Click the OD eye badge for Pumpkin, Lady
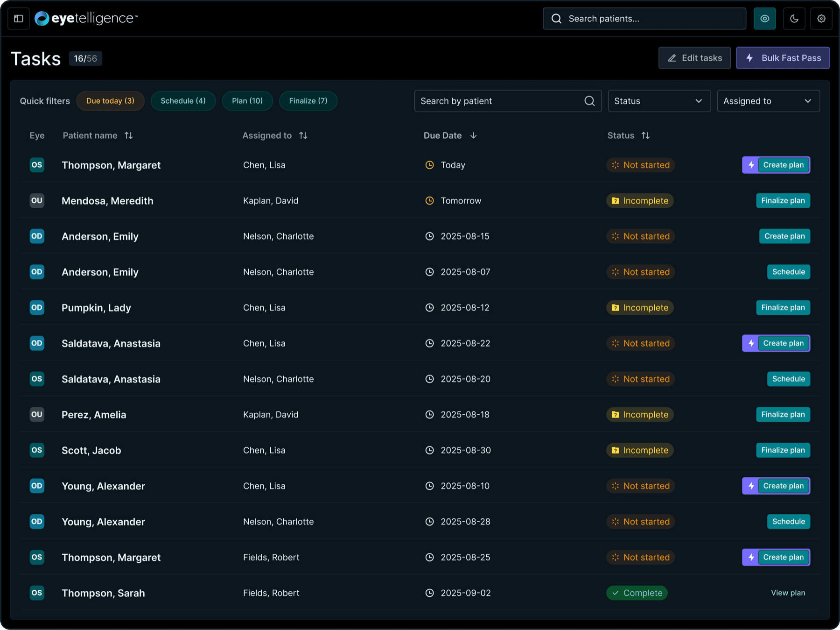 click(37, 308)
